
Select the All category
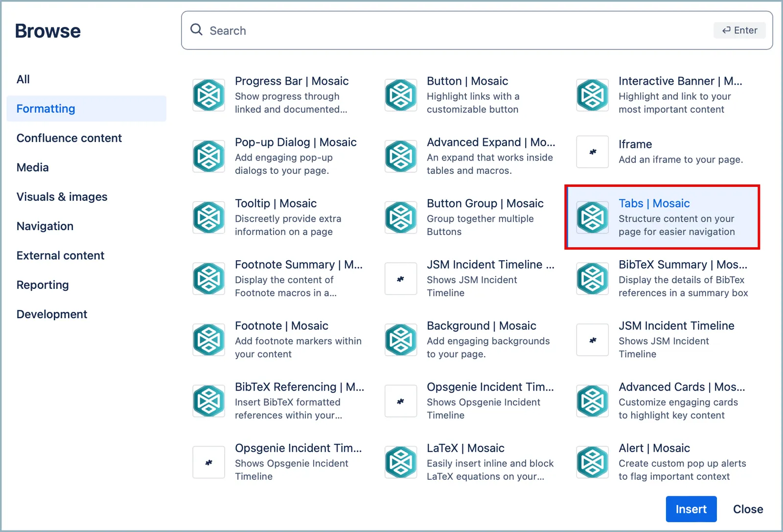[87, 79]
